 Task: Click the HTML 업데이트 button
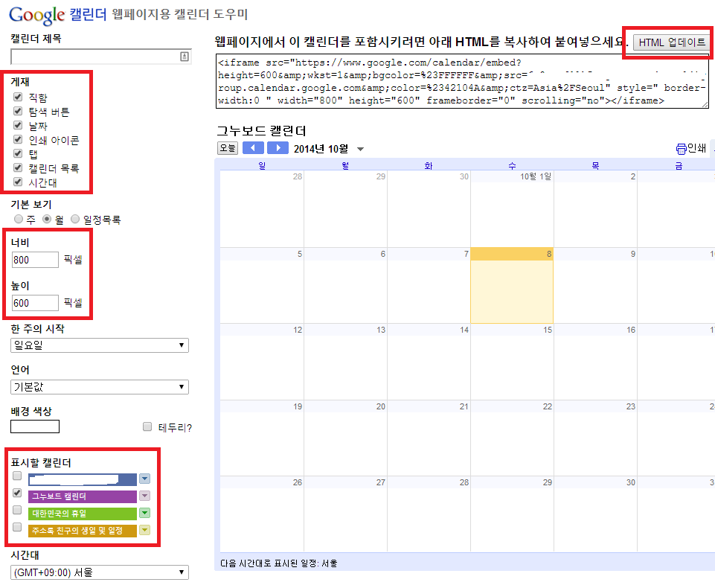[x=672, y=42]
